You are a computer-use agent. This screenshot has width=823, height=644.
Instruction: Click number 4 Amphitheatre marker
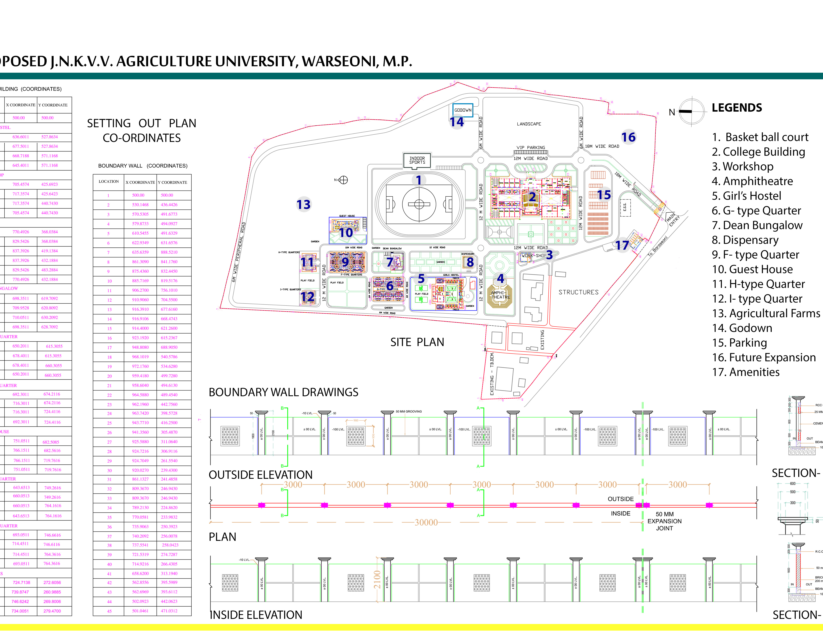coord(500,278)
